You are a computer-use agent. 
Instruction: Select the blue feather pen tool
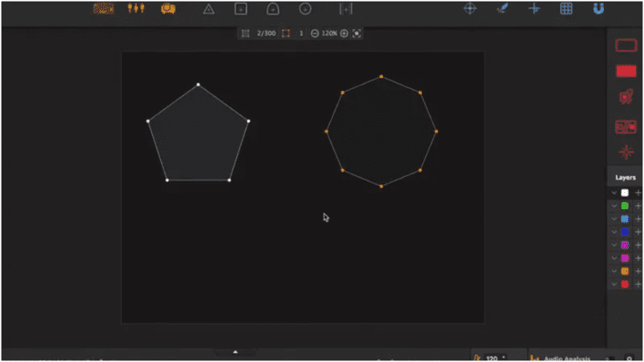tap(503, 9)
